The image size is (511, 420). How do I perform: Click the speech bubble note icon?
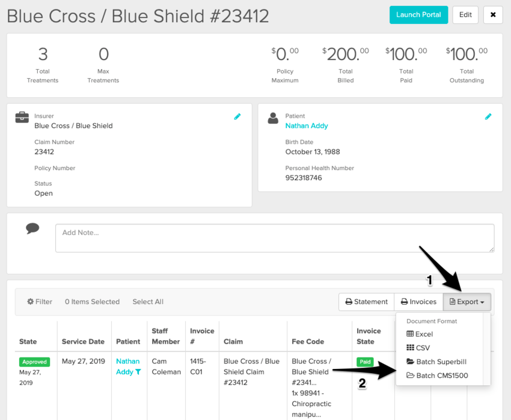[x=32, y=228]
